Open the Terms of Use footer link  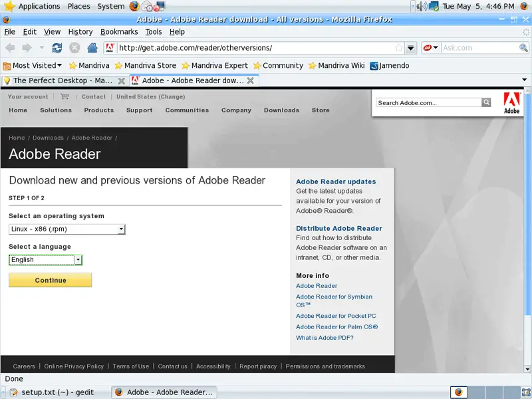(x=130, y=366)
